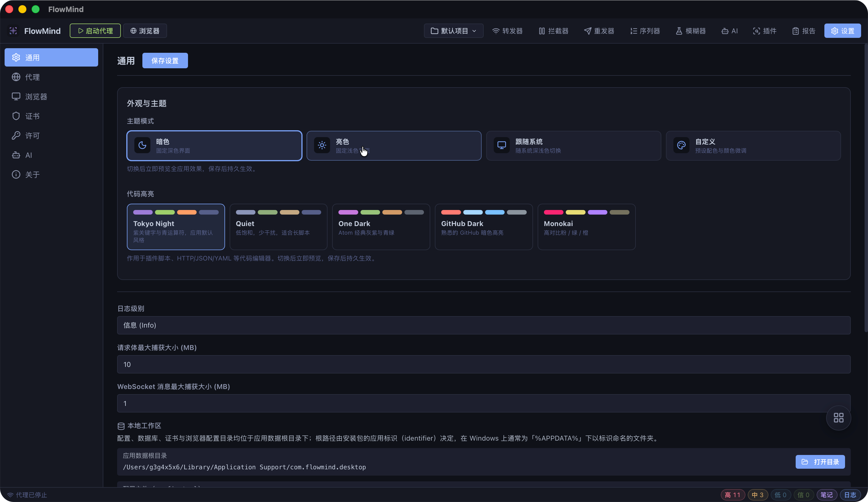Click the 浏览器 button in top bar

point(145,31)
